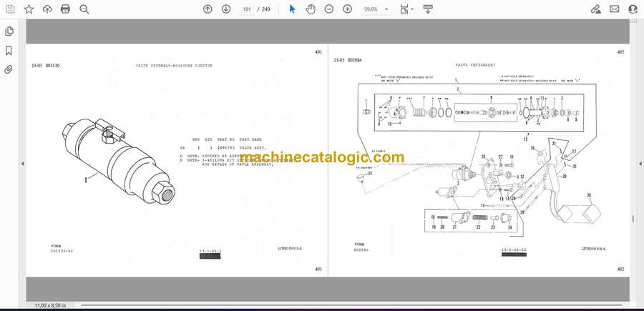Open the find text magnifier

coord(84,9)
